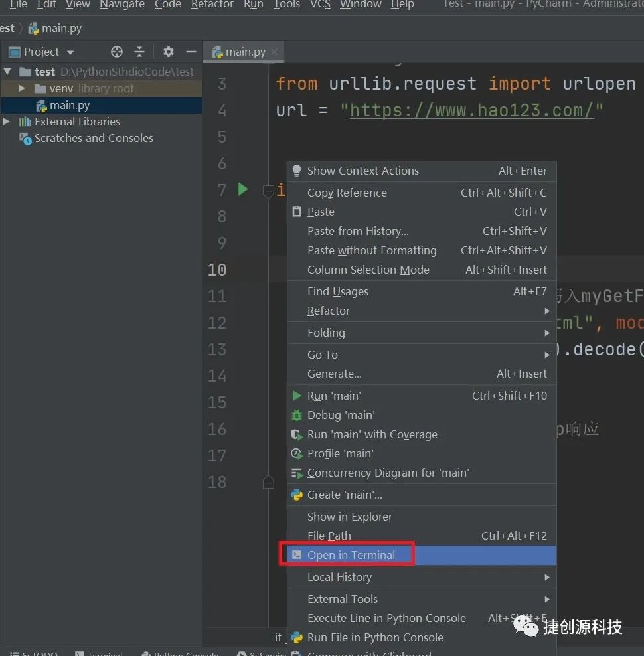Expand External Libraries node
This screenshot has width=644, height=656.
click(x=7, y=122)
